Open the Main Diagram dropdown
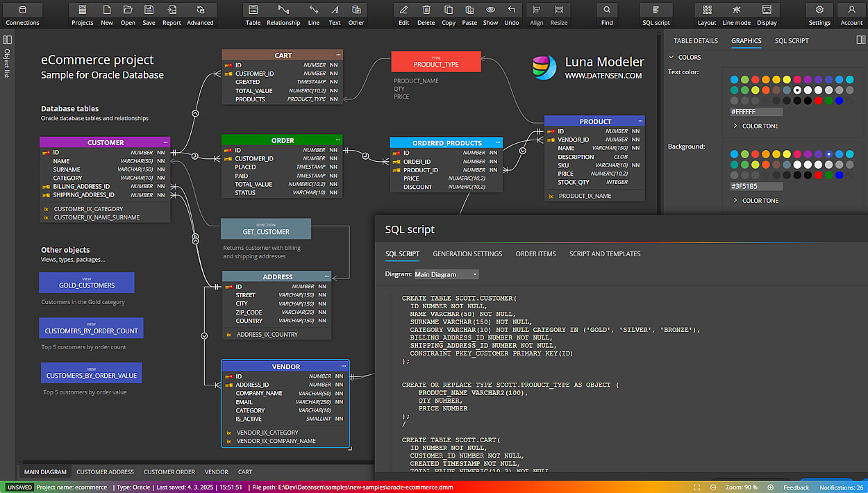Image resolution: width=868 pixels, height=493 pixels. (x=446, y=274)
